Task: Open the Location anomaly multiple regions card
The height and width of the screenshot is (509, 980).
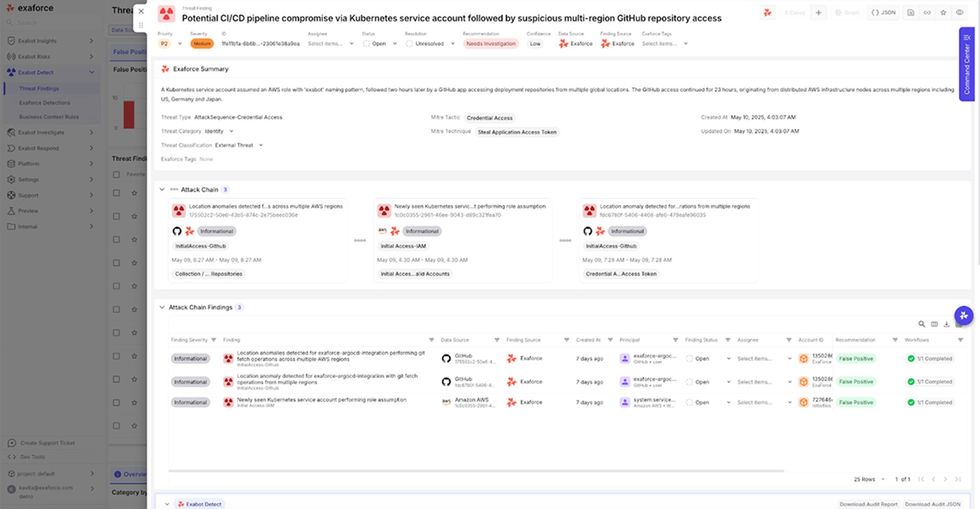Action: 668,240
